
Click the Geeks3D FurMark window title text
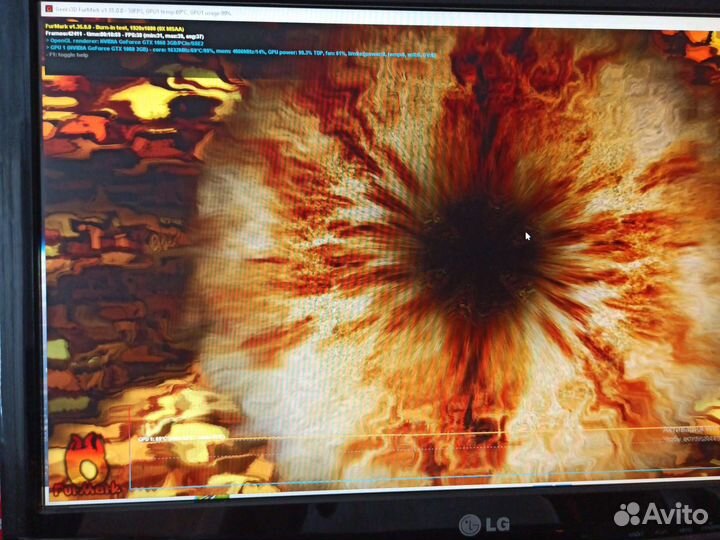pyautogui.click(x=144, y=11)
